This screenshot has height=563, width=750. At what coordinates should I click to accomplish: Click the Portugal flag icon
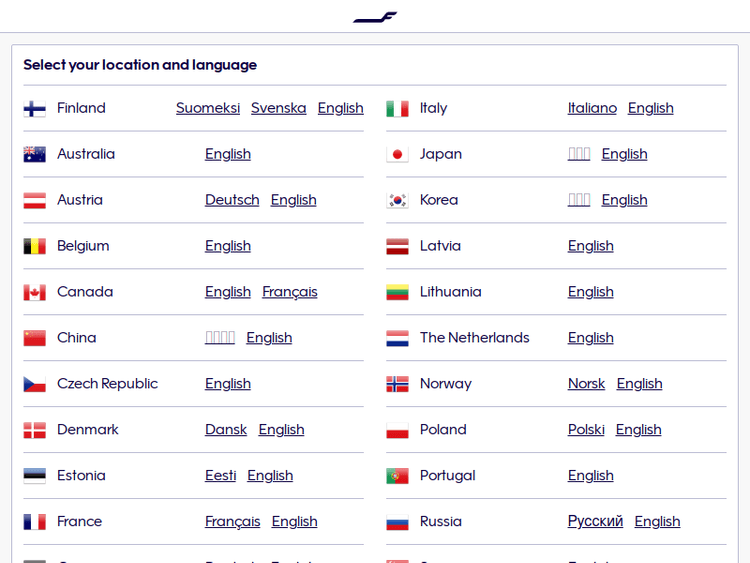click(397, 476)
